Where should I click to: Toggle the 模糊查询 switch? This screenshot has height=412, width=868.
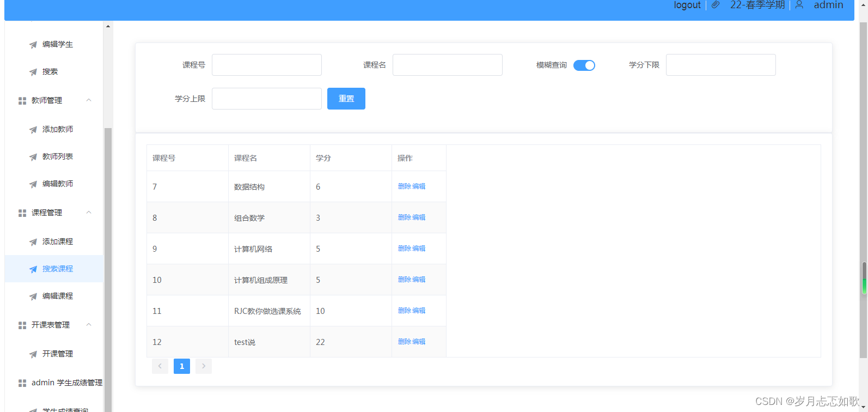tap(584, 65)
